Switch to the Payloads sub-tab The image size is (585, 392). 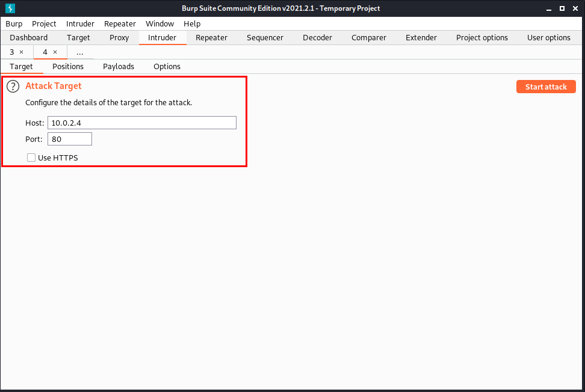pos(119,67)
